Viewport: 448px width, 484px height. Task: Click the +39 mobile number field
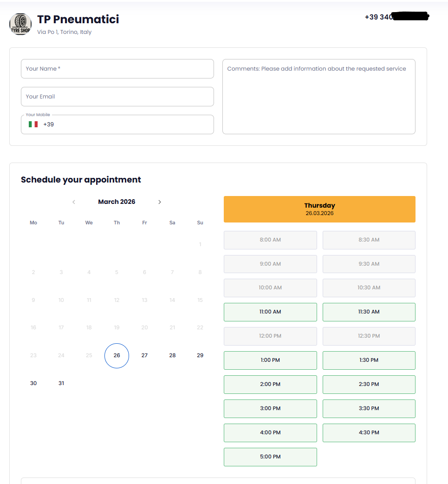pos(117,124)
